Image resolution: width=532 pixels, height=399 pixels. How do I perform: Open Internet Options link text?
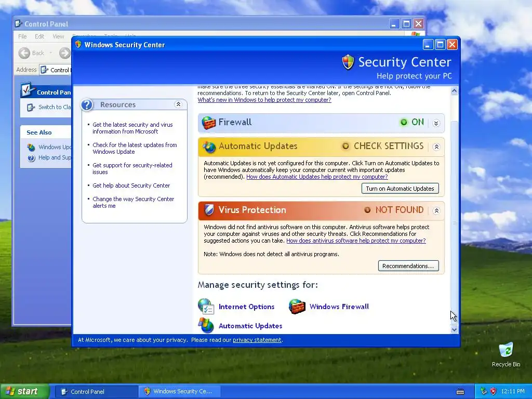pos(246,307)
